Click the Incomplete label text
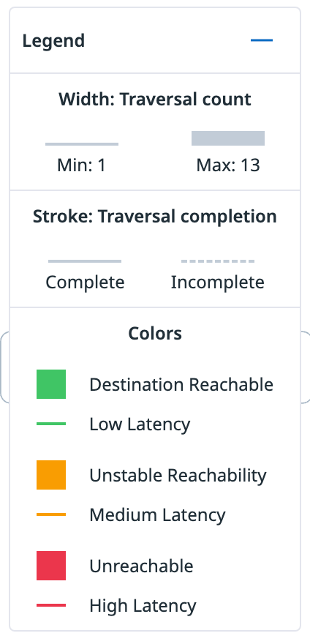Image resolution: width=310 pixels, height=644 pixels. click(218, 282)
